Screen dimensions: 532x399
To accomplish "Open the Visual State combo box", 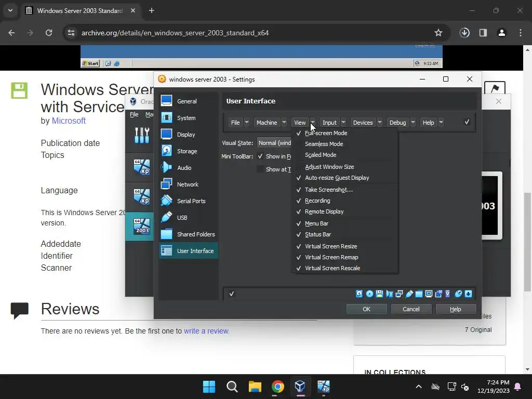I will coord(274,143).
